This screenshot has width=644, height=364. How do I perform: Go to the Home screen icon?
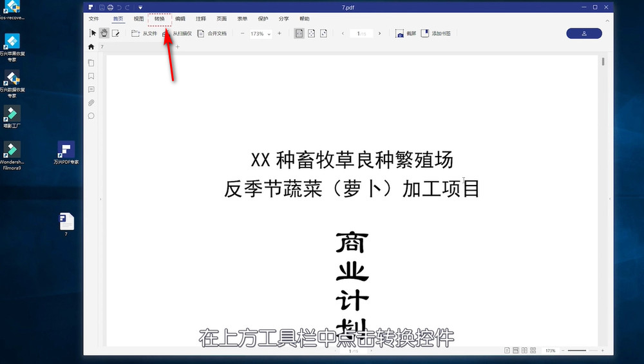click(91, 47)
